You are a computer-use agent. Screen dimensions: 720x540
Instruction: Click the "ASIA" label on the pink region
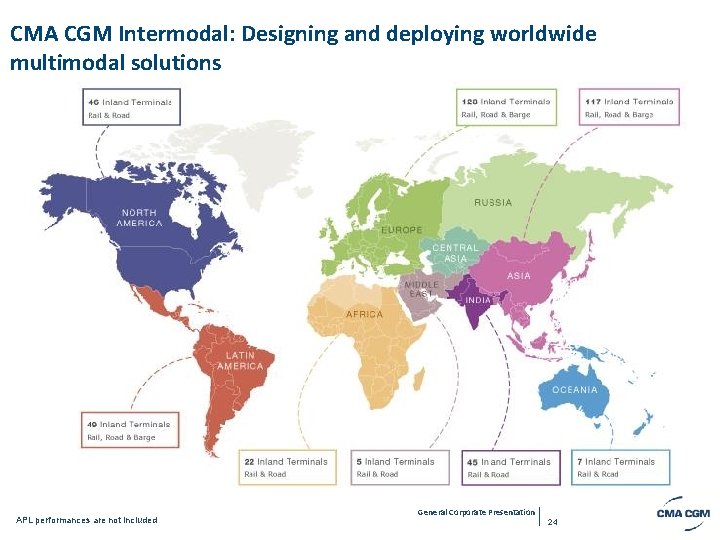[x=519, y=276]
